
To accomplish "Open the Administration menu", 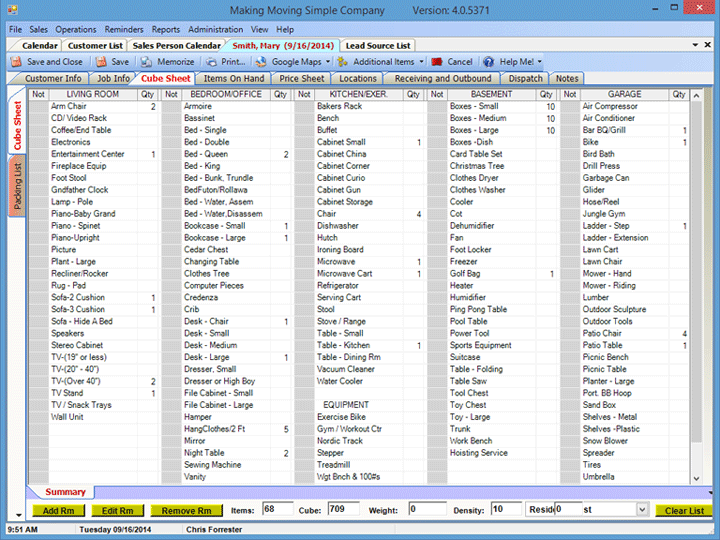I will point(215,30).
